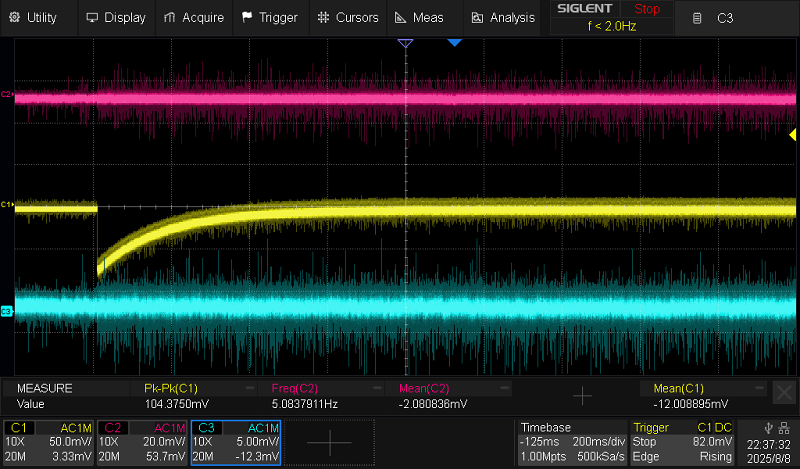
Task: Open the Display menu
Action: tap(116, 17)
